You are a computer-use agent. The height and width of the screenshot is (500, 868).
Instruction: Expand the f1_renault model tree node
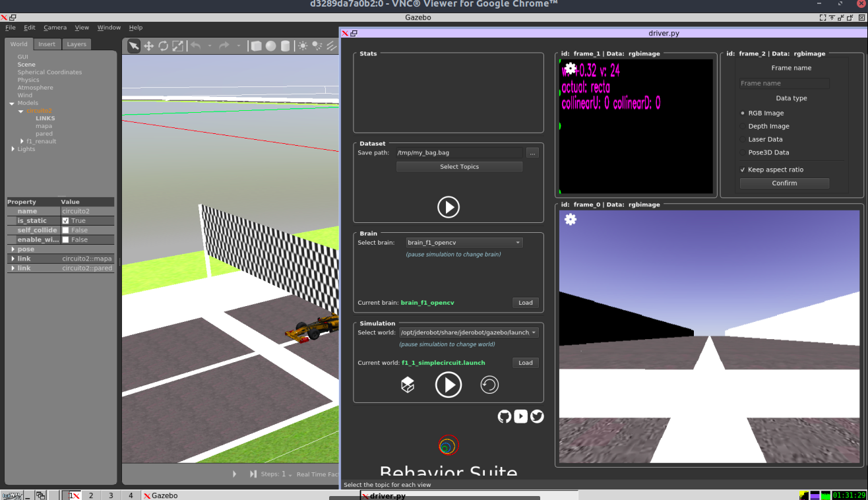(22, 141)
